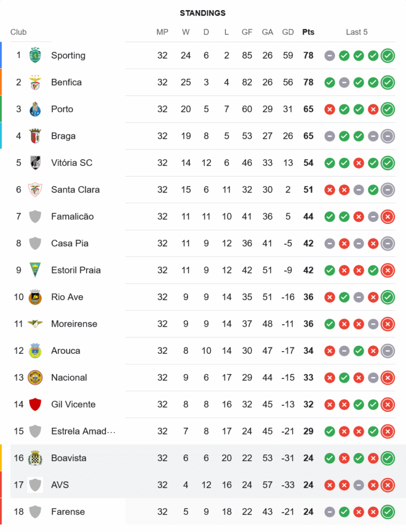
Task: Click the Porto club crest icon
Action: pos(35,109)
